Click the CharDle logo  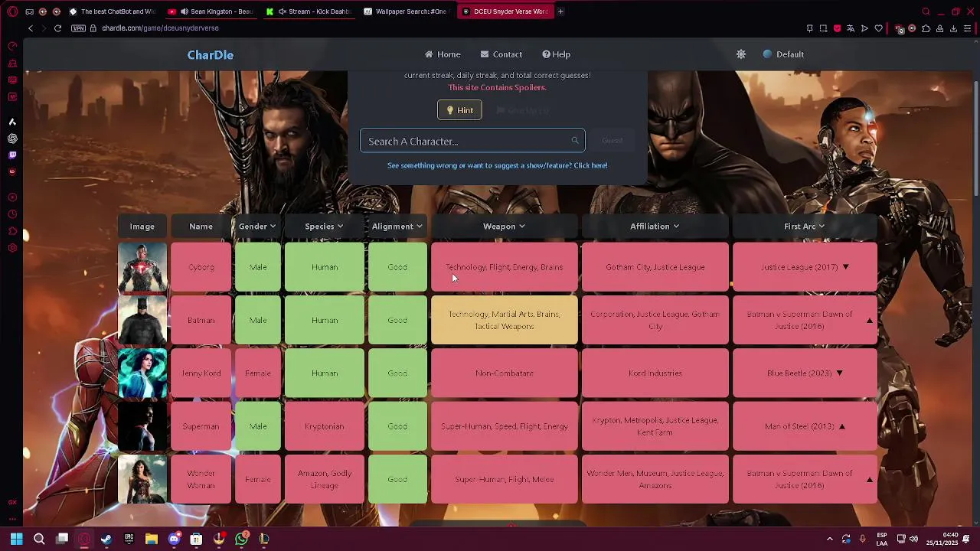(211, 55)
